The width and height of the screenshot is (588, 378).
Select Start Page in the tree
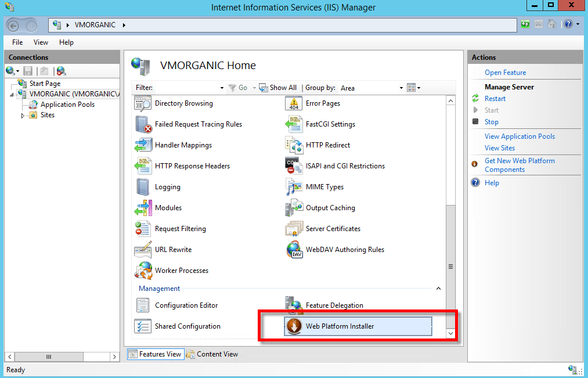(45, 84)
